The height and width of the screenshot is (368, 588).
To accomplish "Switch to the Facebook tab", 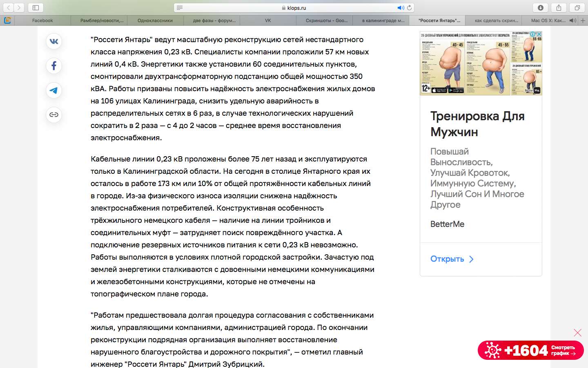I will (42, 20).
